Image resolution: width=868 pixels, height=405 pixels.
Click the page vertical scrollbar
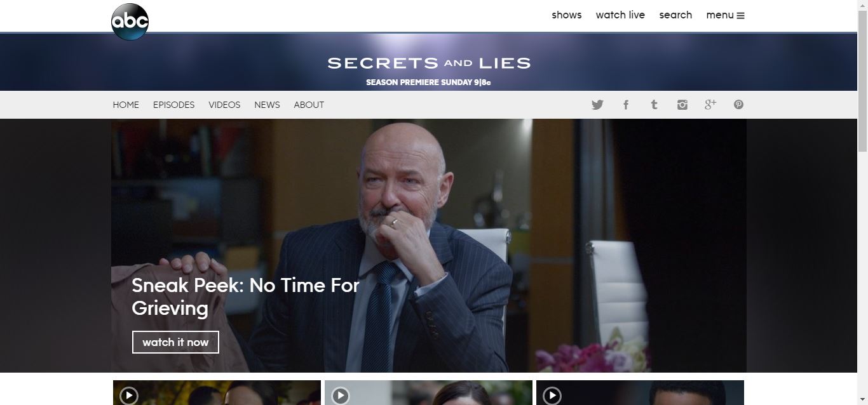tap(862, 202)
